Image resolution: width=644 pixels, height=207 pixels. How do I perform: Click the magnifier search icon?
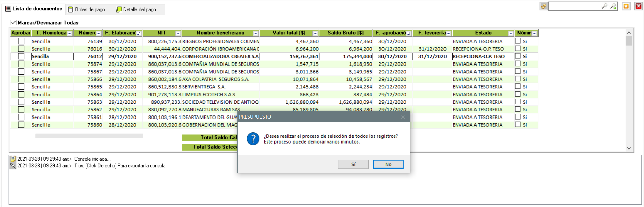[x=604, y=6]
